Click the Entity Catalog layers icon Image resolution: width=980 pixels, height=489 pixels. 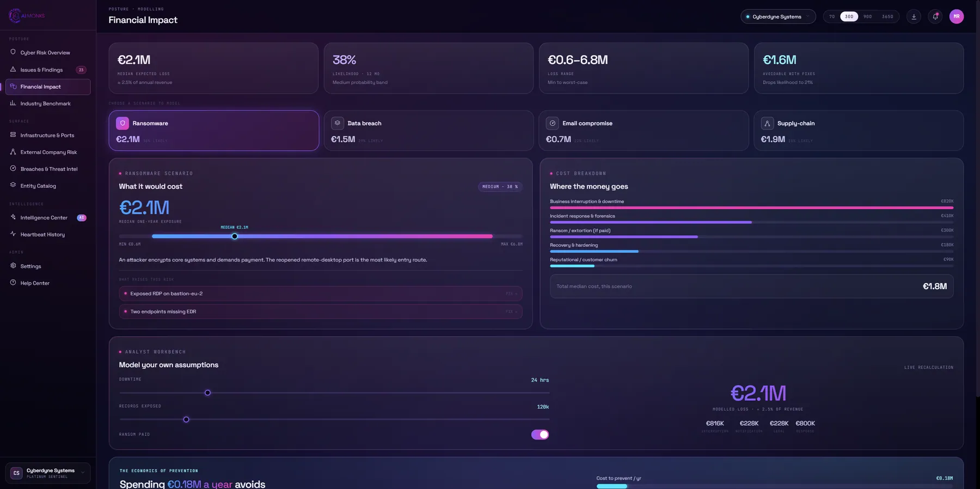point(13,185)
